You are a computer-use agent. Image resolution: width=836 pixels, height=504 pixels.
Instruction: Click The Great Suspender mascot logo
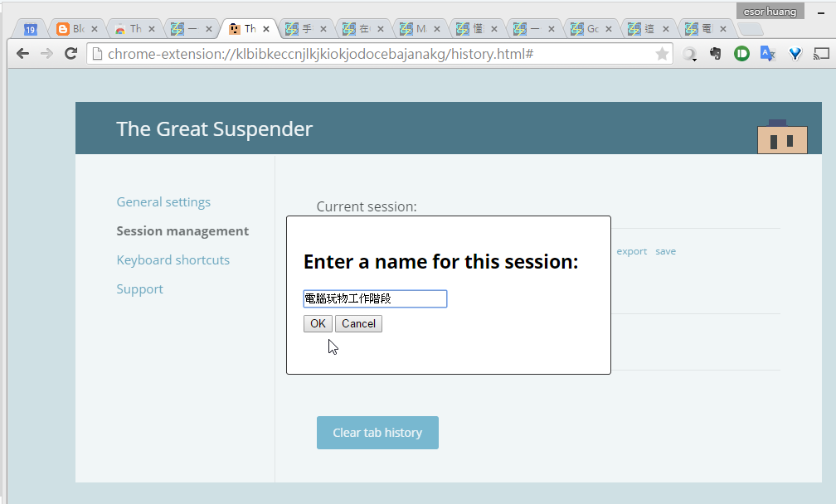point(782,137)
